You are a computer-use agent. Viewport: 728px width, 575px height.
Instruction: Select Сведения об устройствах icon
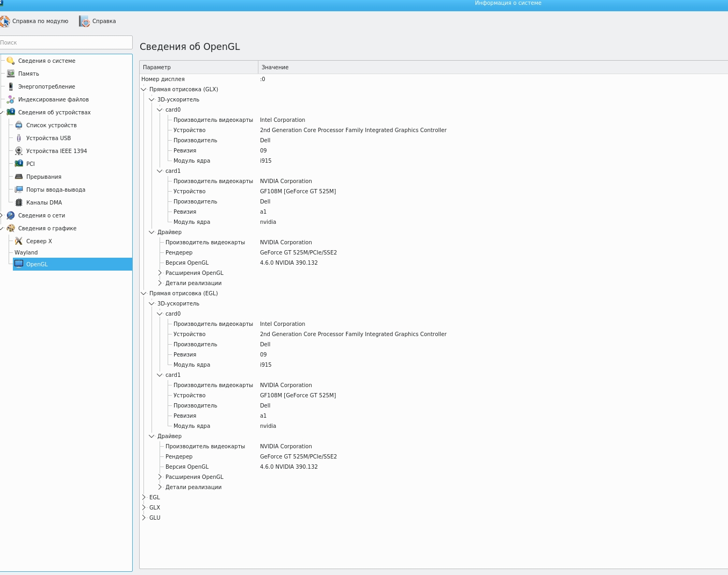(x=11, y=112)
